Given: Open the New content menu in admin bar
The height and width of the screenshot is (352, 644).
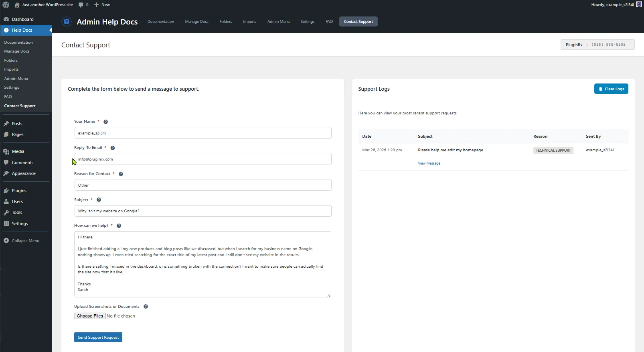Looking at the screenshot, I should coord(102,5).
